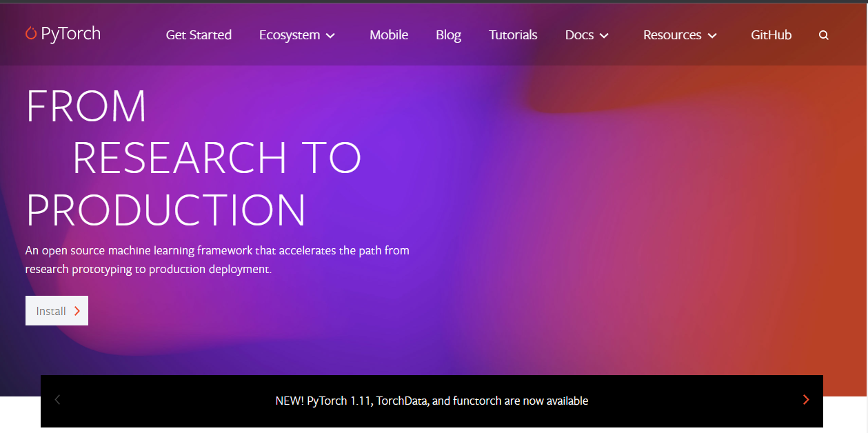Click the Install button

pos(57,310)
